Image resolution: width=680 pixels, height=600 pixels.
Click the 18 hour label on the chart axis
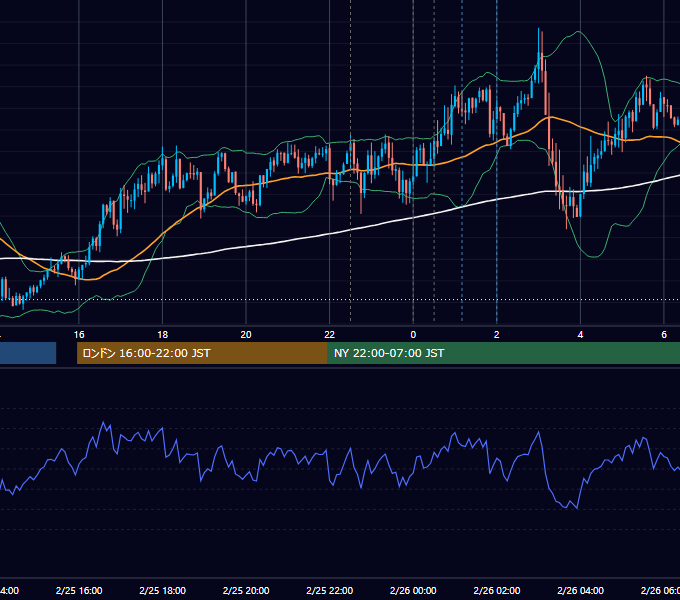pyautogui.click(x=163, y=335)
